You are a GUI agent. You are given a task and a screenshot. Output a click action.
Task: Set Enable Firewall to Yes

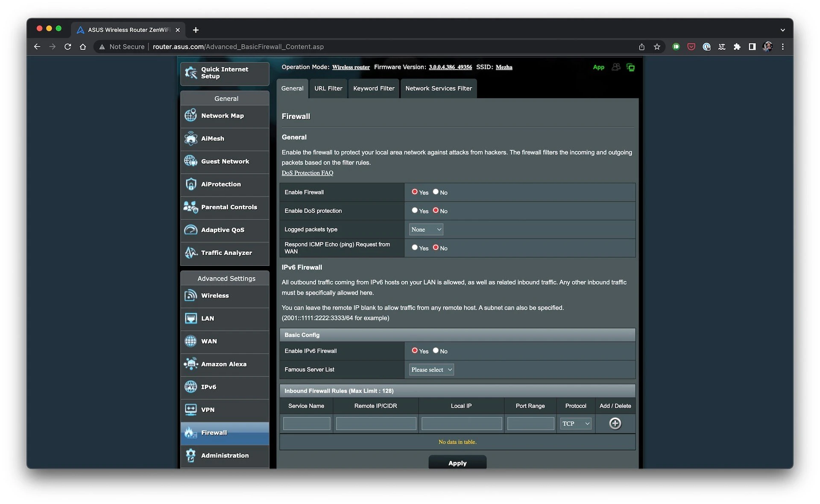414,192
